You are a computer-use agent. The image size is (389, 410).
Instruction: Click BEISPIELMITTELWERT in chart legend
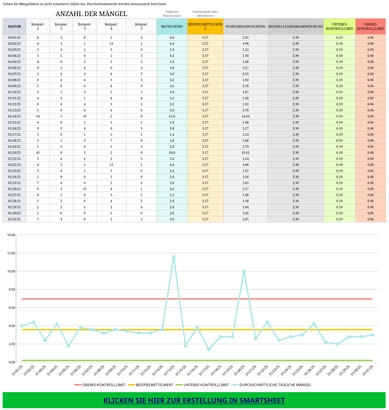151,385
